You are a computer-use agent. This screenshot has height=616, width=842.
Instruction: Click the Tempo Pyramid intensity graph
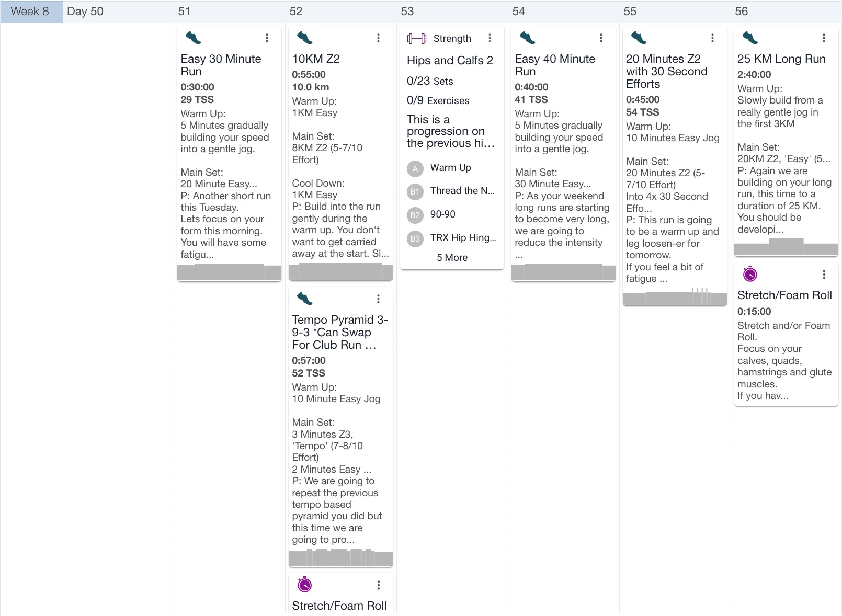click(340, 557)
